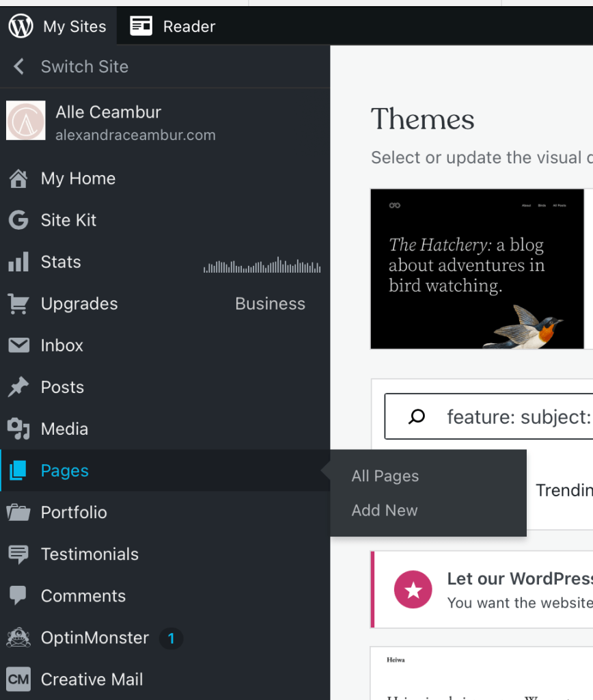Image resolution: width=593 pixels, height=700 pixels.
Task: Click the My Home house icon
Action: coord(18,179)
